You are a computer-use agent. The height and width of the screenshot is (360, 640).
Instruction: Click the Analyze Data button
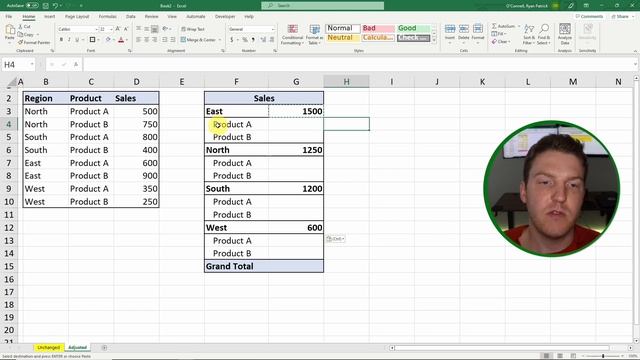coord(565,34)
